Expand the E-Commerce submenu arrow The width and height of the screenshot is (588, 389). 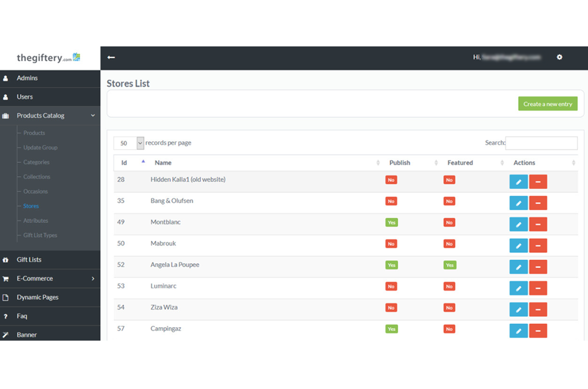[93, 279]
